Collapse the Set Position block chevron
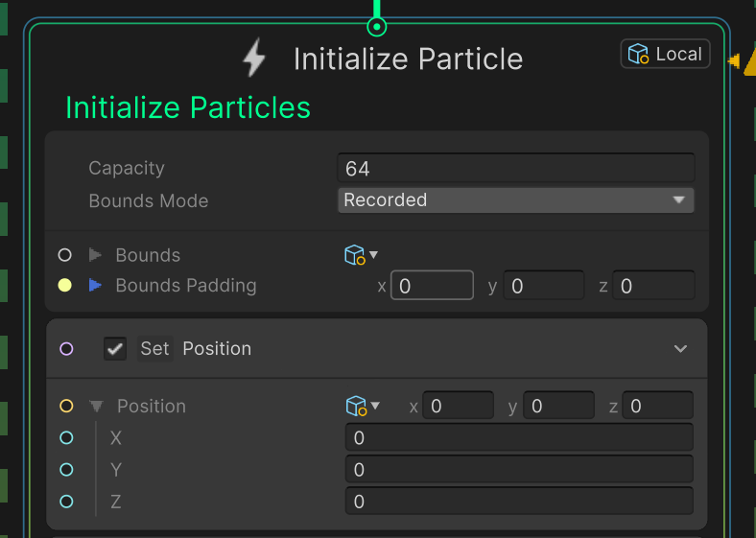 (680, 348)
